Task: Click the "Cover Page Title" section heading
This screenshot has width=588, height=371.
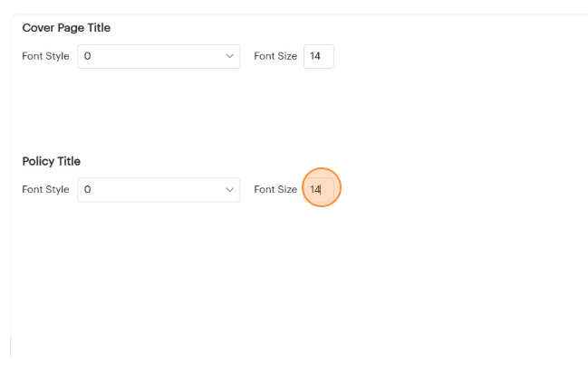Action: (x=66, y=28)
